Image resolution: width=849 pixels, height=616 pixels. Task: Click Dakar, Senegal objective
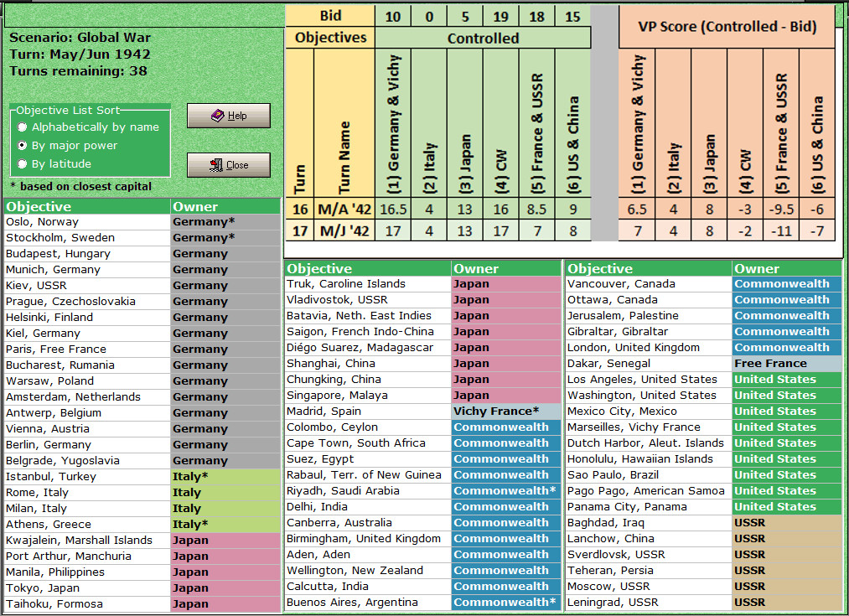click(x=704, y=364)
